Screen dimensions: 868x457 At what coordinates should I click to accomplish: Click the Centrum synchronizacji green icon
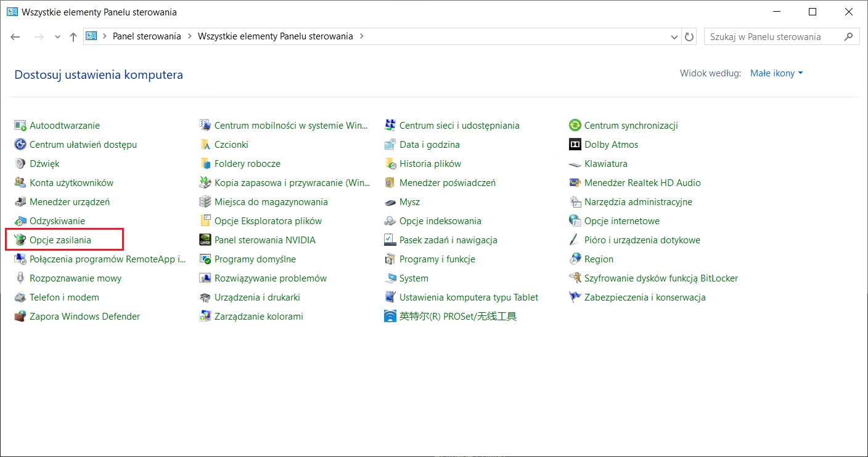pyautogui.click(x=575, y=126)
